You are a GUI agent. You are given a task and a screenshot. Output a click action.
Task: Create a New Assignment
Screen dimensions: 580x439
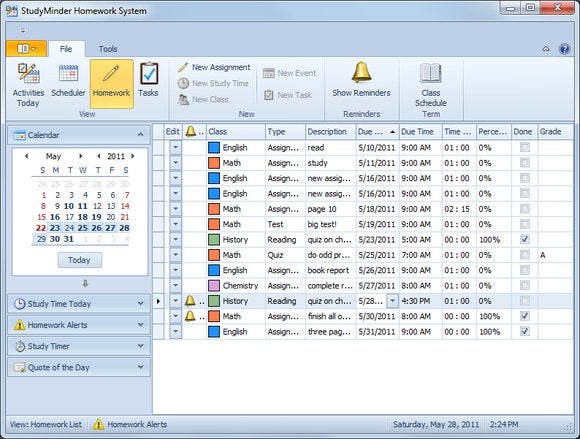(x=214, y=67)
